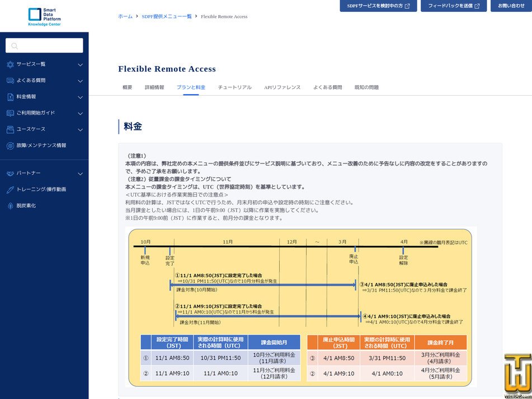Screen dimensions: 532x399
Task: Switch to the page's よくある質問 tab
Action: pos(327,87)
